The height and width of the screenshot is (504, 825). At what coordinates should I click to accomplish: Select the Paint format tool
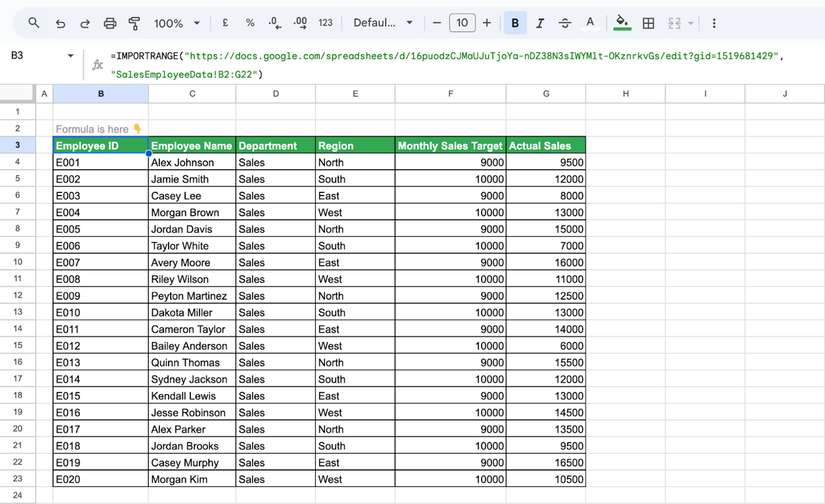point(135,23)
